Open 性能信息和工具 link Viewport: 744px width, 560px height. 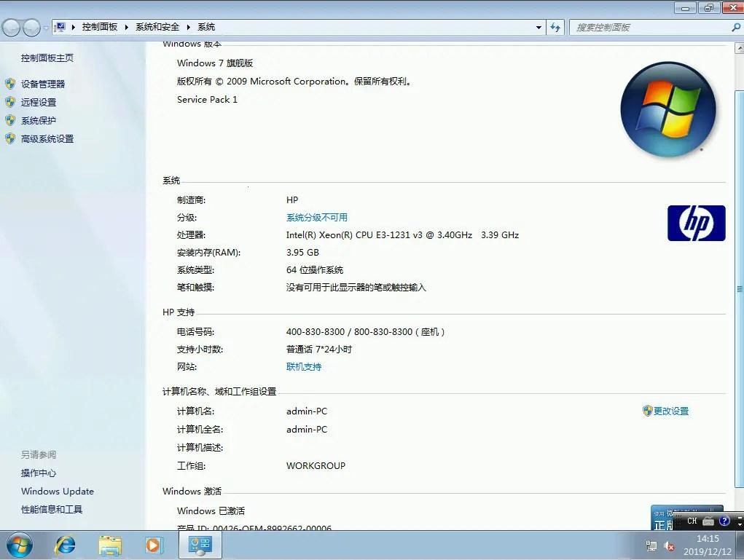52,509
